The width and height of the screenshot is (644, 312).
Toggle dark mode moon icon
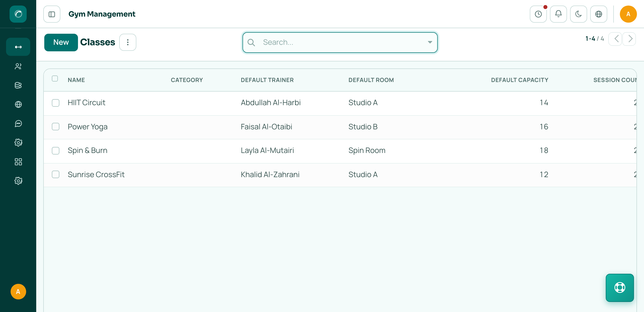point(579,14)
